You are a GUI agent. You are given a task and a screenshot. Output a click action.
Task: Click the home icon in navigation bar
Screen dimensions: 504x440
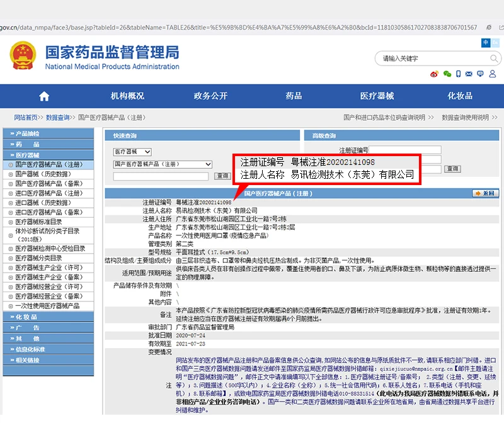(44, 96)
